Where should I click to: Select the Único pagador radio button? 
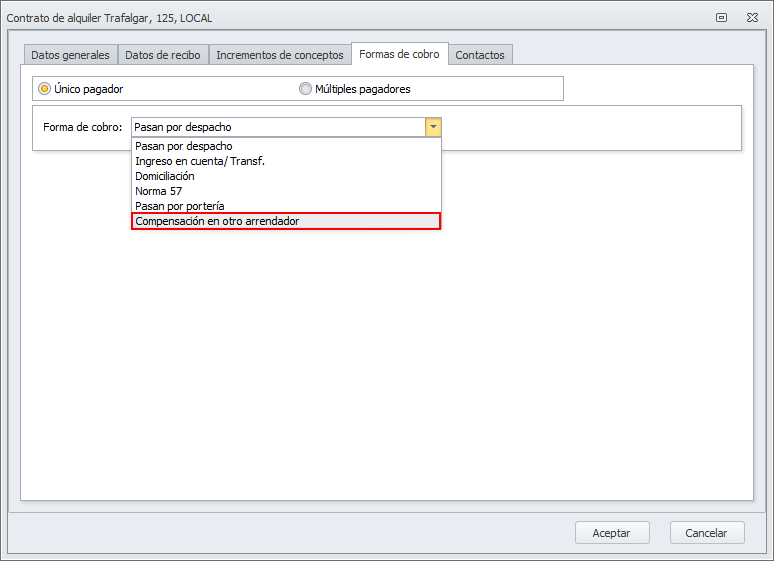pyautogui.click(x=45, y=89)
